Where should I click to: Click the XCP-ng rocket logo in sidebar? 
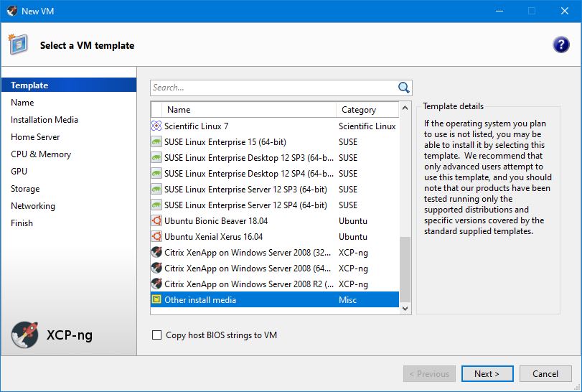pos(25,335)
